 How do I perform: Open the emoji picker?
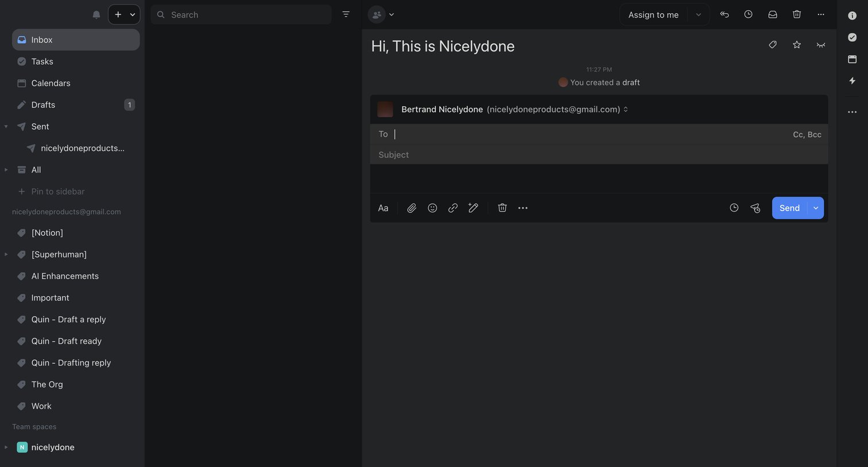tap(432, 208)
